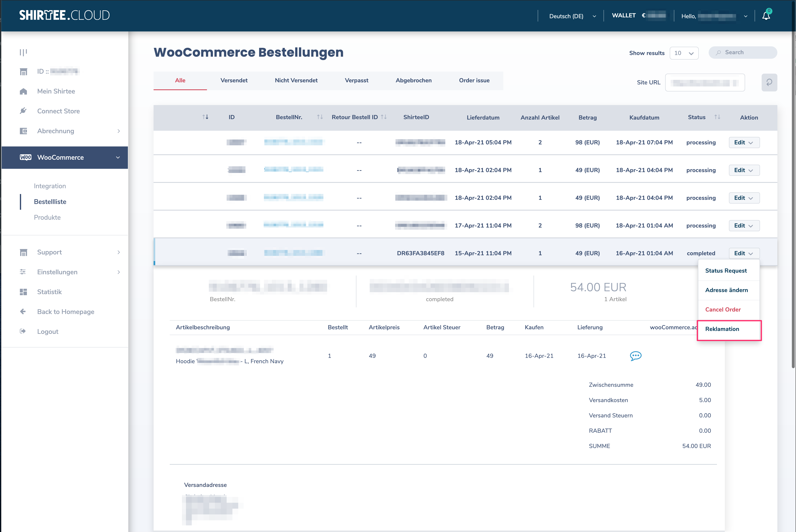Open Integration in WooCommerce submenu
The image size is (796, 532).
coord(50,186)
